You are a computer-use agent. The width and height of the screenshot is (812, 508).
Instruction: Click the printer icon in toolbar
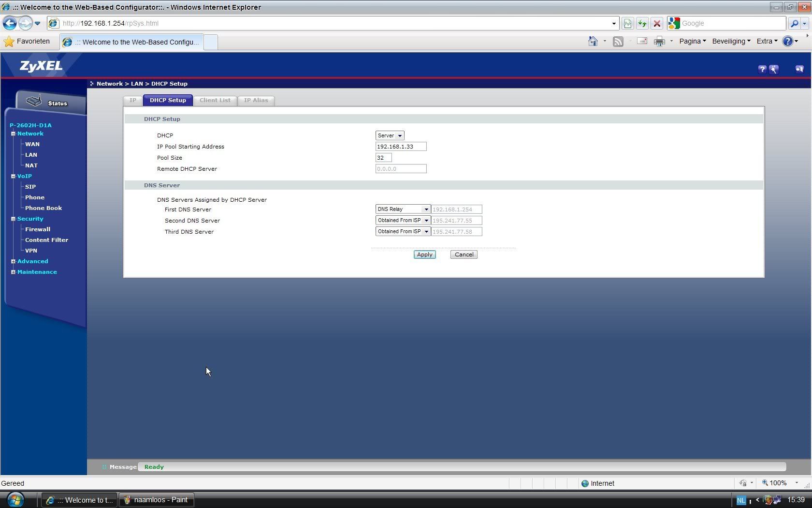point(659,42)
